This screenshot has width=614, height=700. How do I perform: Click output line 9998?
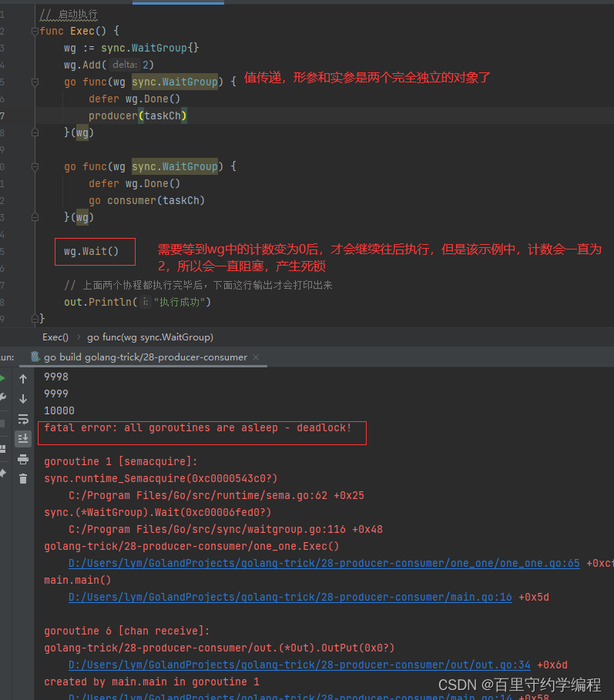tap(56, 377)
